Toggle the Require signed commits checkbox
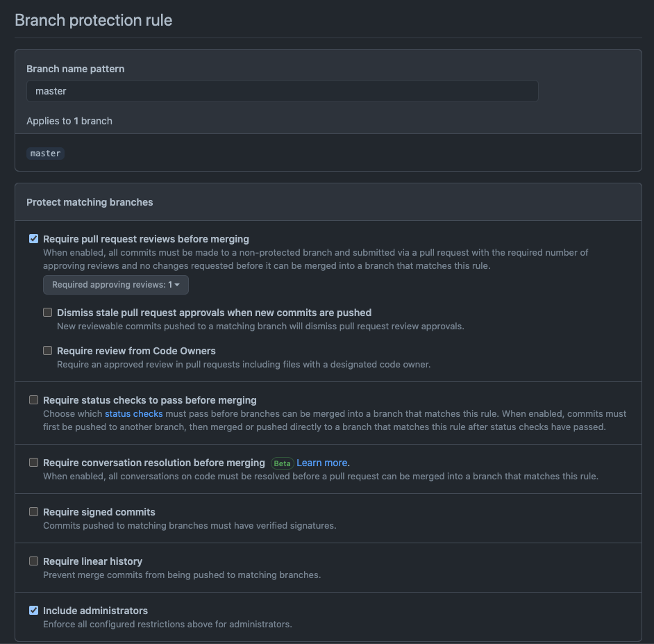 click(x=34, y=512)
